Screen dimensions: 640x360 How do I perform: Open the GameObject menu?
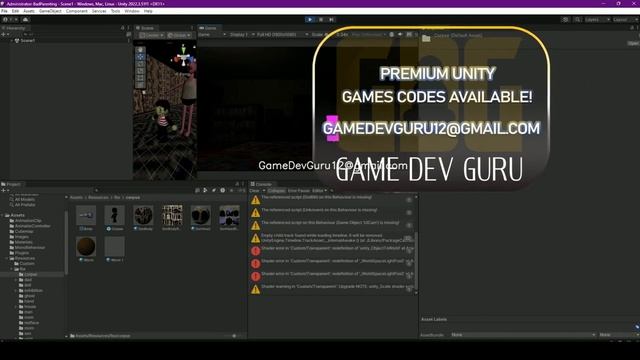pyautogui.click(x=50, y=11)
